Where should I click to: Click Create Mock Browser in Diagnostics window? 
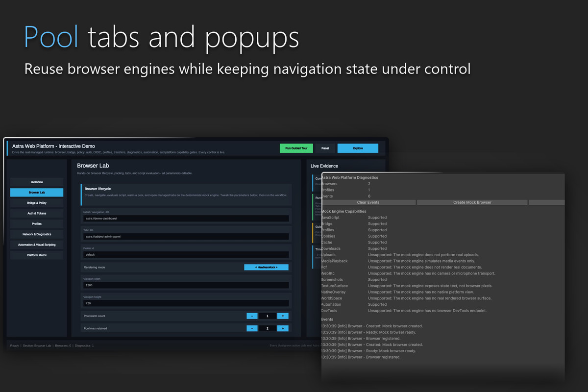(x=472, y=202)
